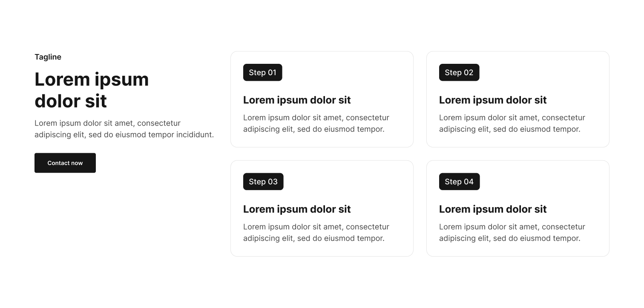Screen dimensions: 644x308
Task: Click the large Lorem ipsum dolor sit headline
Action: click(x=92, y=90)
